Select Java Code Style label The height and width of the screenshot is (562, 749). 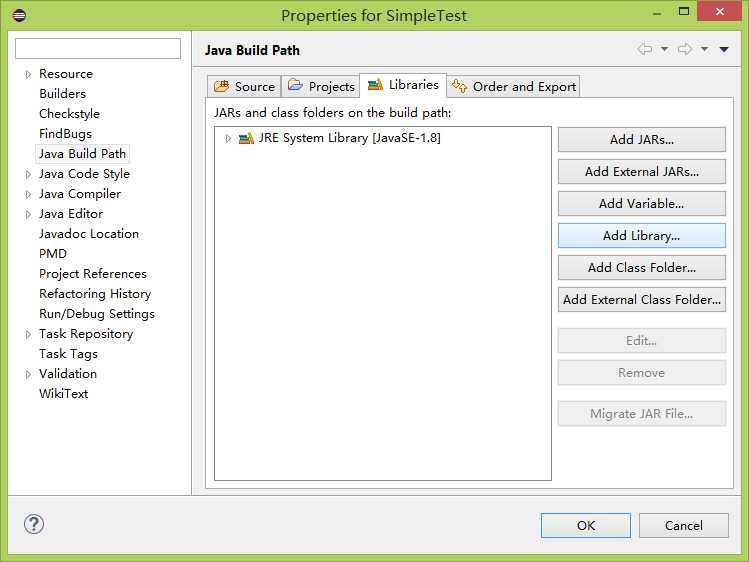point(85,174)
